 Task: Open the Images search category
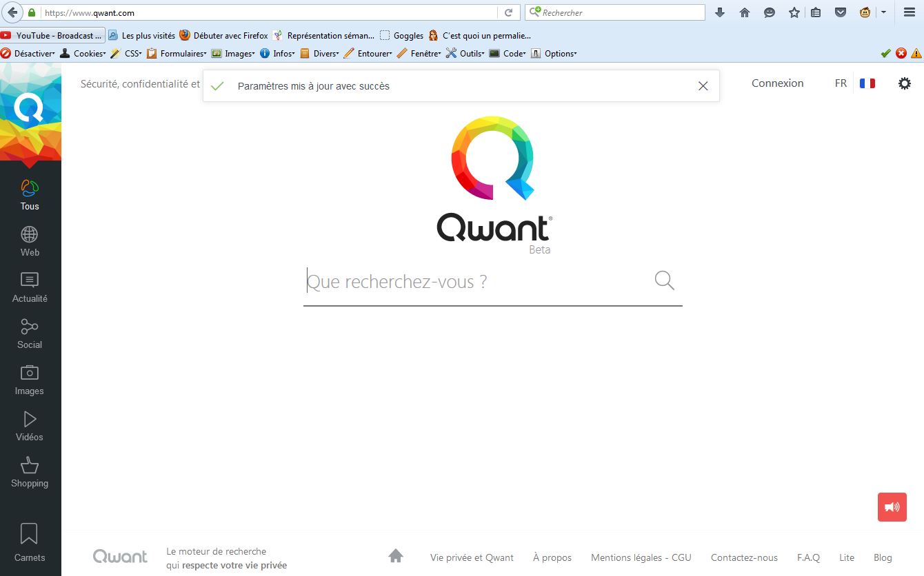(x=30, y=380)
